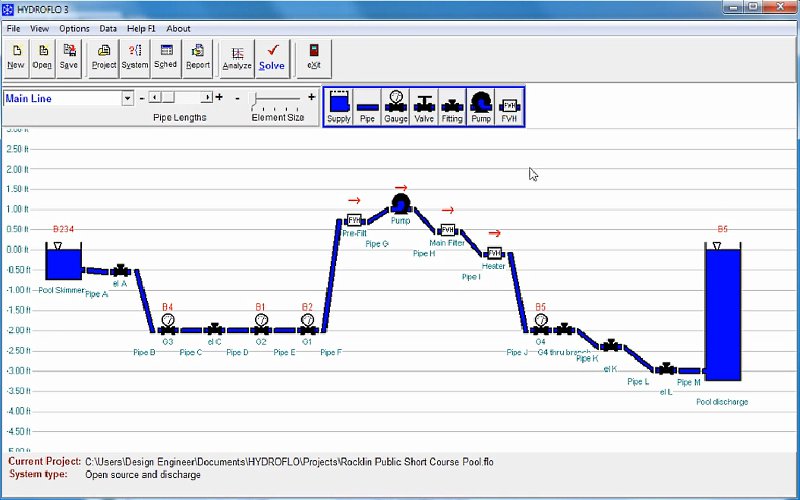
Task: Increase pipe lengths with plus button
Action: click(219, 97)
